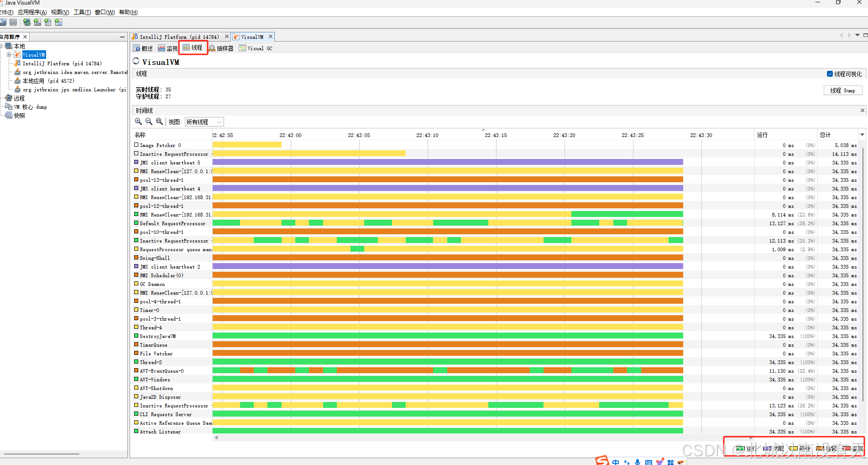Open the Sogou soft keyboard icon
This screenshot has height=465, width=868.
pos(648,462)
